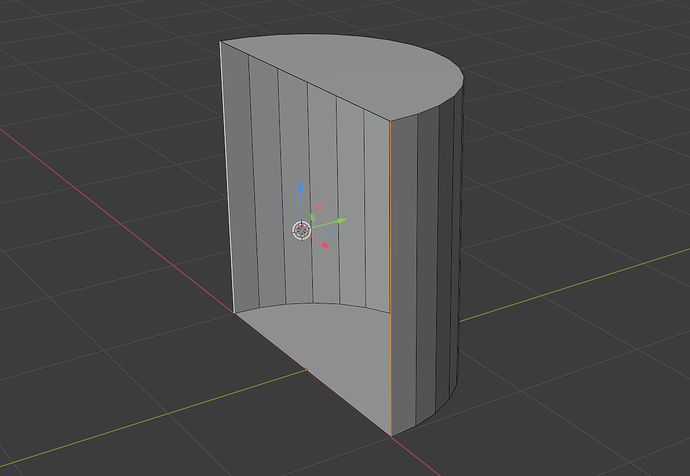Click the red-white 3D cursor
Screen dimensions: 690x476
(x=301, y=230)
